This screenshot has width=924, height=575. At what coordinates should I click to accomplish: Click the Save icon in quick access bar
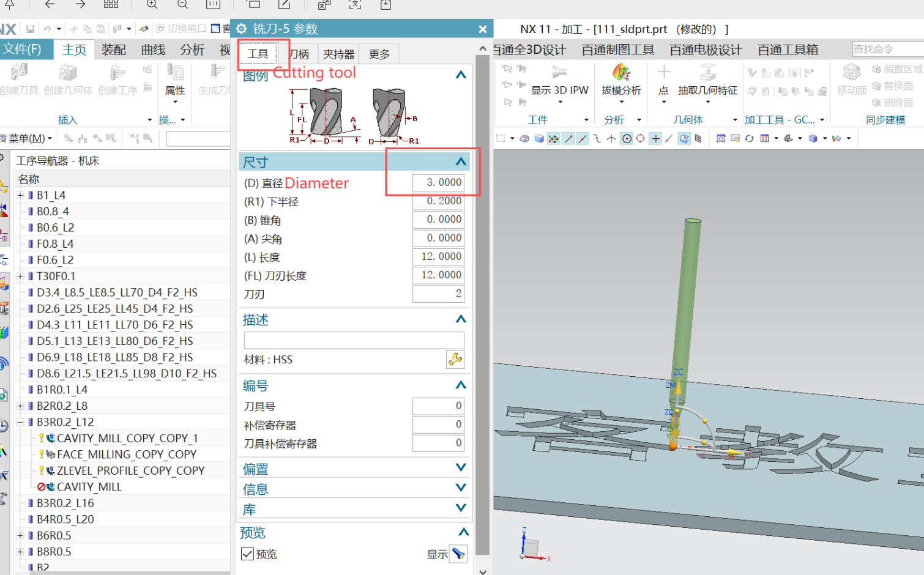tap(30, 29)
